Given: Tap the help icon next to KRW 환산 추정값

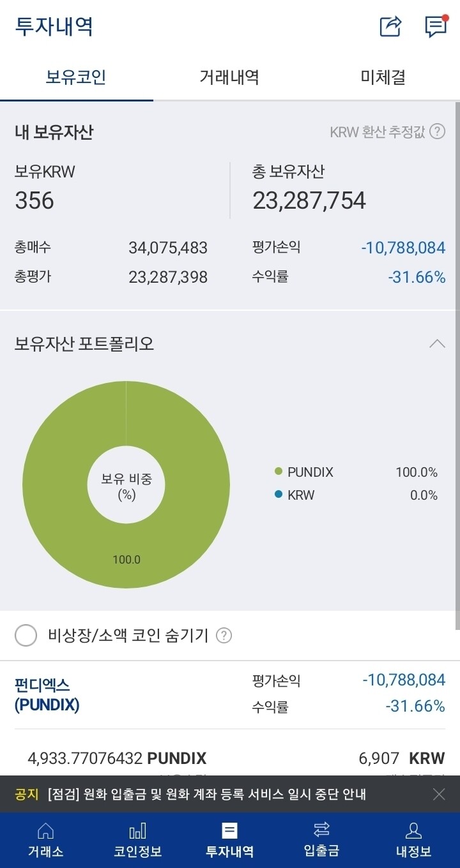Looking at the screenshot, I should (x=438, y=132).
